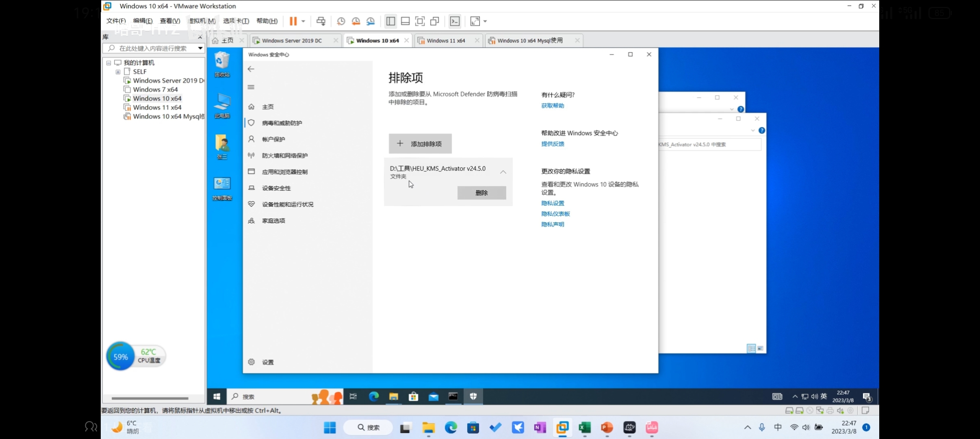Image resolution: width=980 pixels, height=439 pixels.
Task: Open the privacy dashboard link
Action: 555,214
